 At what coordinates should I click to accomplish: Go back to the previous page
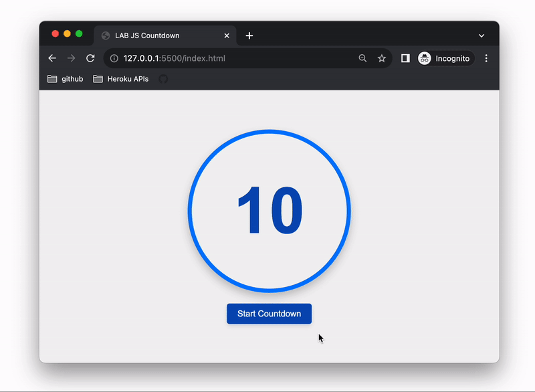[52, 59]
